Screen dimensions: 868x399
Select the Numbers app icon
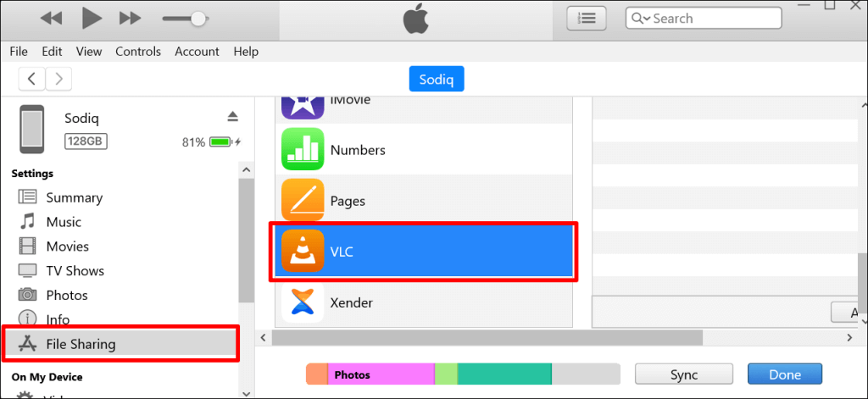(x=303, y=150)
